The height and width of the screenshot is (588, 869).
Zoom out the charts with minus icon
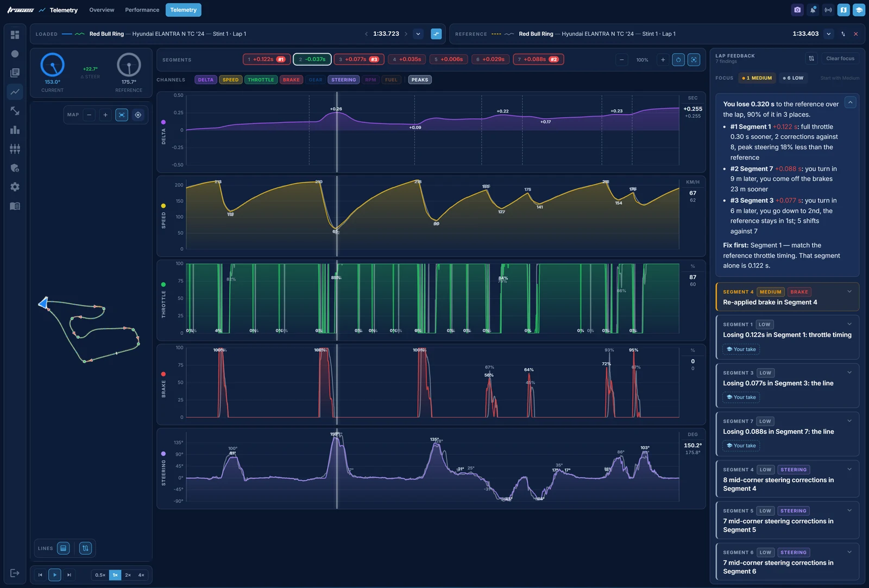(622, 60)
